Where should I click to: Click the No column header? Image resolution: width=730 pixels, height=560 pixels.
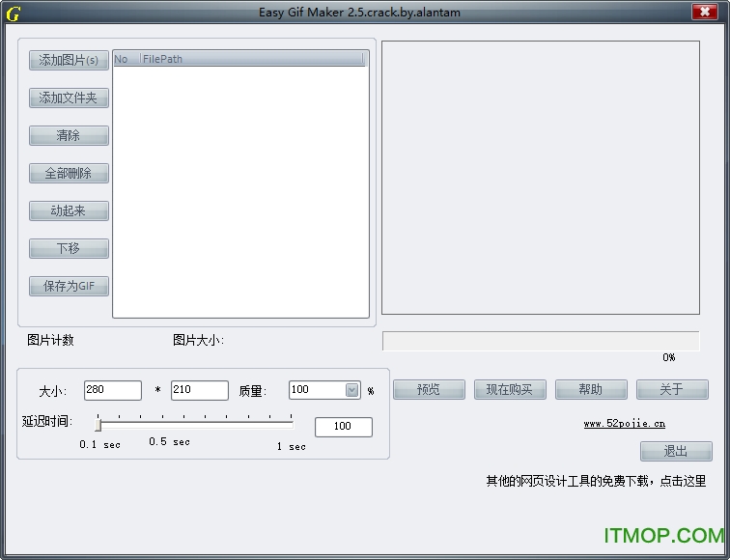[126, 59]
